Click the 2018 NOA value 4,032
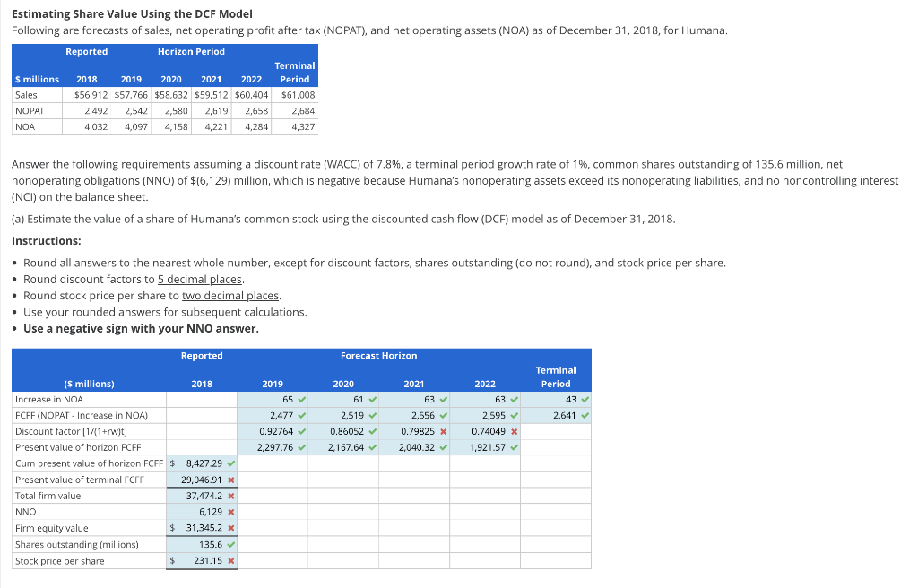 pyautogui.click(x=96, y=126)
